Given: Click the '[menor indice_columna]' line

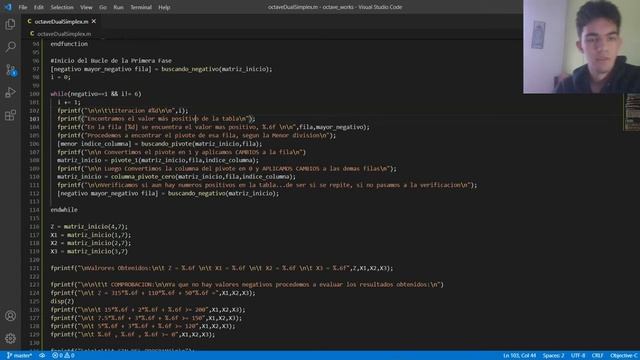Looking at the screenshot, I should coord(160,144).
